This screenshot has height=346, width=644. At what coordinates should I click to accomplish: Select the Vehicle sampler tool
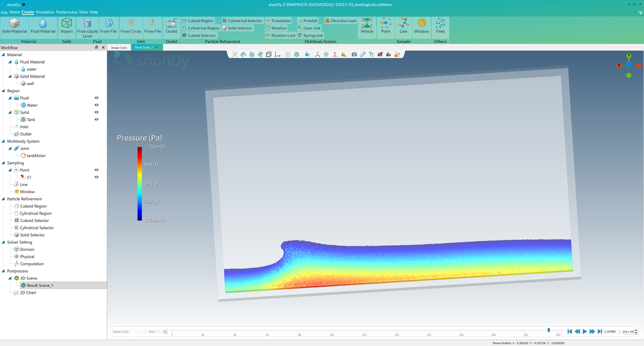pos(367,26)
